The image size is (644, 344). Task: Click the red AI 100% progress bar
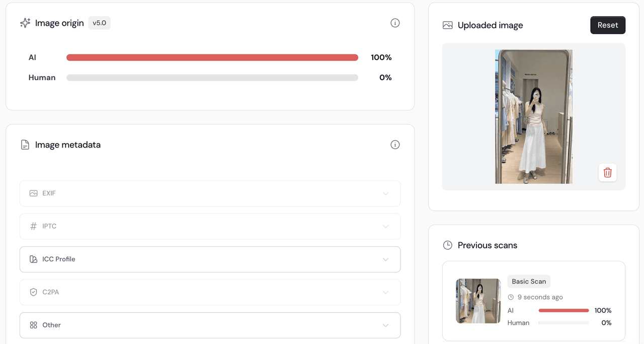[x=212, y=57]
